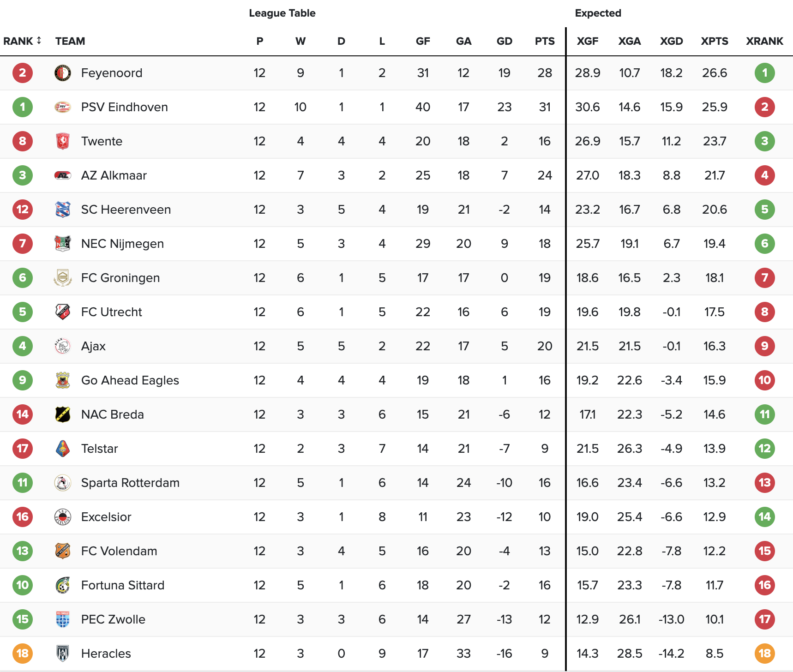
Task: Click the AZ Alkmaar logo
Action: [63, 175]
